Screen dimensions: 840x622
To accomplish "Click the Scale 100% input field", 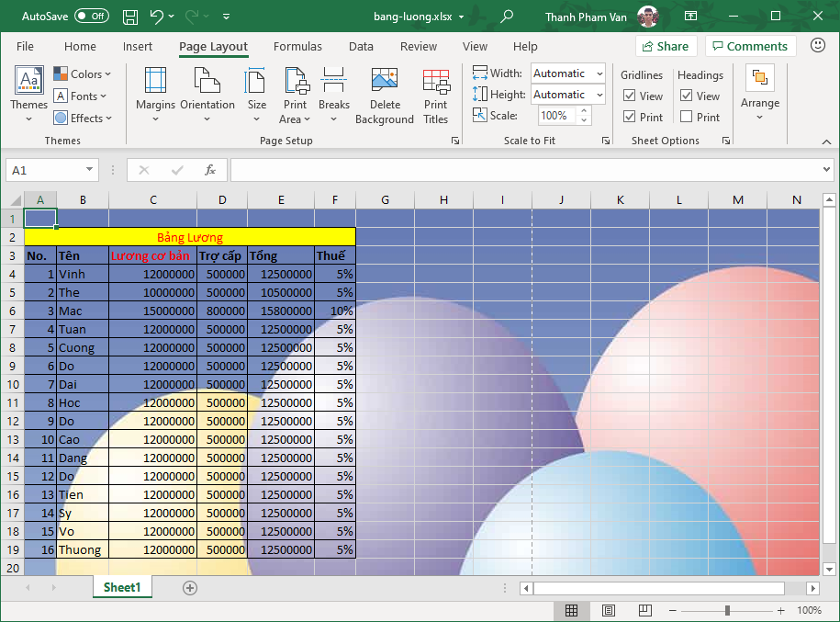I will click(x=557, y=116).
